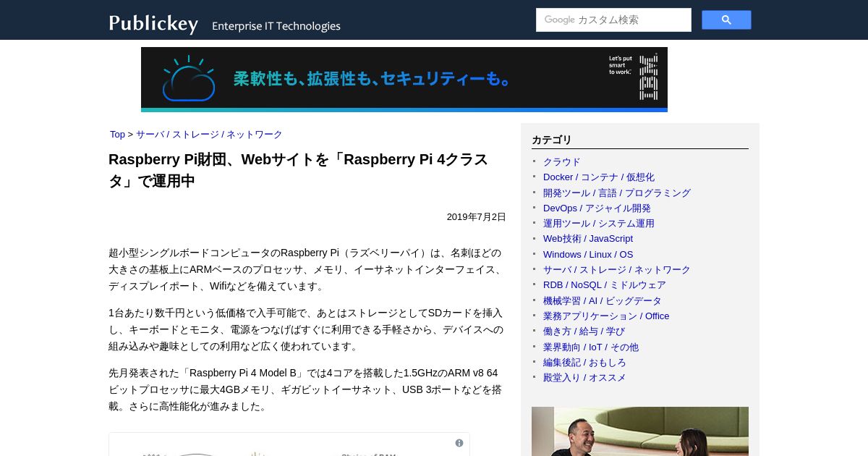The width and height of the screenshot is (868, 456).
Task: Open the ad info icon on article image
Action: [x=459, y=443]
